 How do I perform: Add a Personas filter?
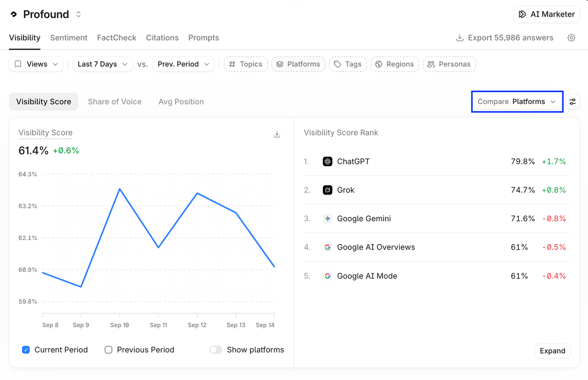click(x=449, y=64)
